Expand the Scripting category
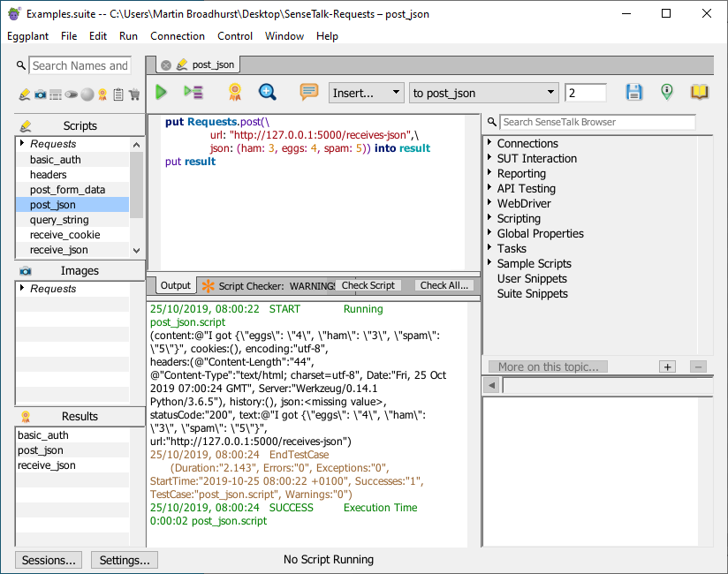The height and width of the screenshot is (574, 728). pyautogui.click(x=489, y=217)
